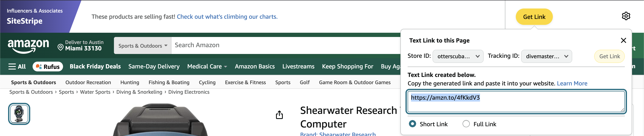The width and height of the screenshot is (644, 136).
Task: Open the Store ID dropdown
Action: click(458, 56)
